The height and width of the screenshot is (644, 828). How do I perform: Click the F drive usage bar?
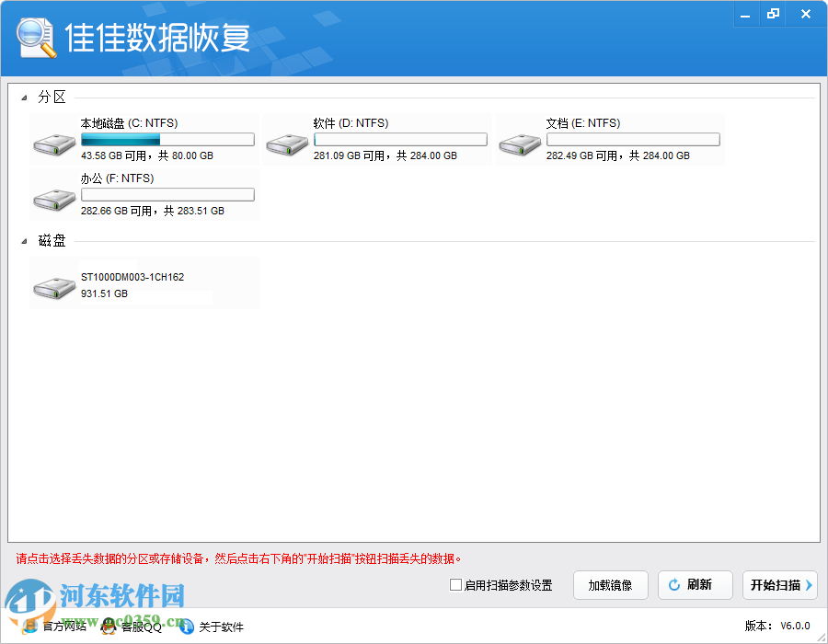pyautogui.click(x=168, y=195)
